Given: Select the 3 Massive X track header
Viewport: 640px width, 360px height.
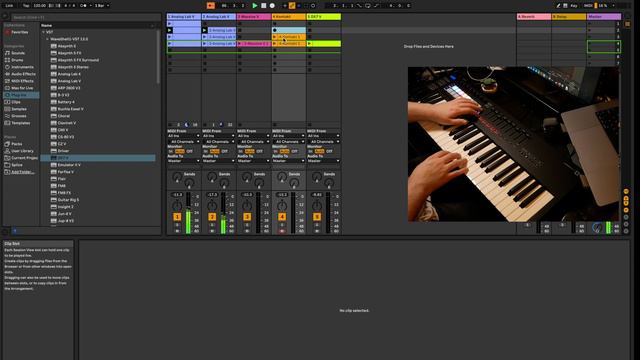Looking at the screenshot, I should point(254,17).
